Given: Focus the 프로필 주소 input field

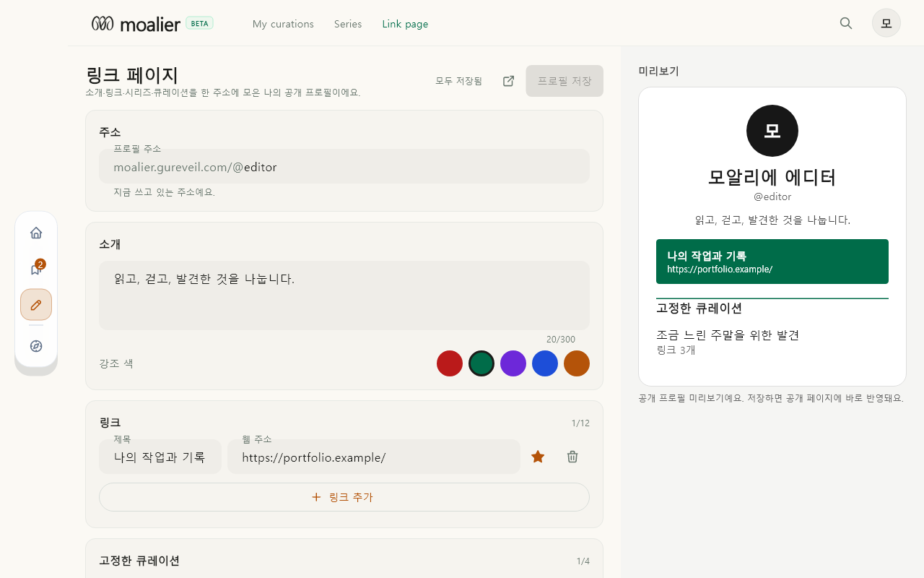Looking at the screenshot, I should click(344, 166).
